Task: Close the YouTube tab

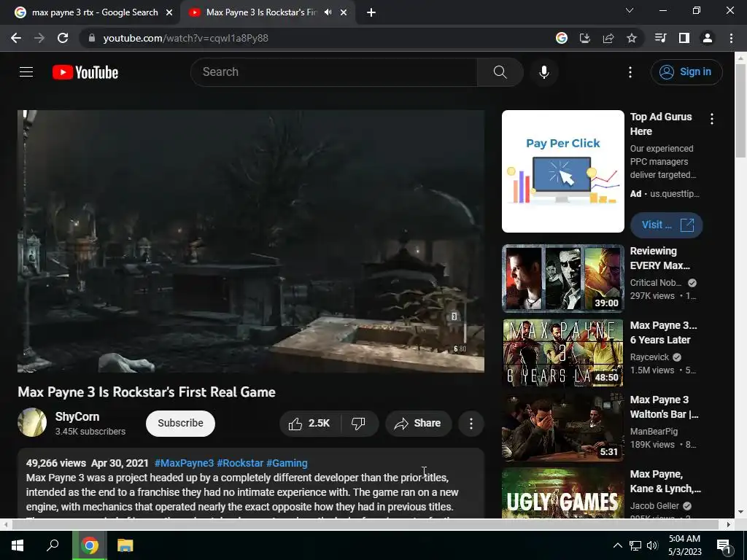Action: coord(344,12)
